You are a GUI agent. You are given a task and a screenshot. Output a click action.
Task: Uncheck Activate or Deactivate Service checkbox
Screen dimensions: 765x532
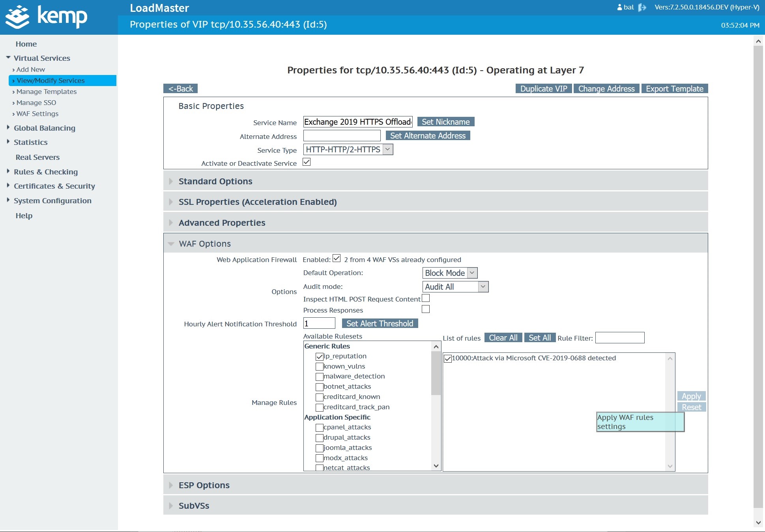tap(307, 162)
